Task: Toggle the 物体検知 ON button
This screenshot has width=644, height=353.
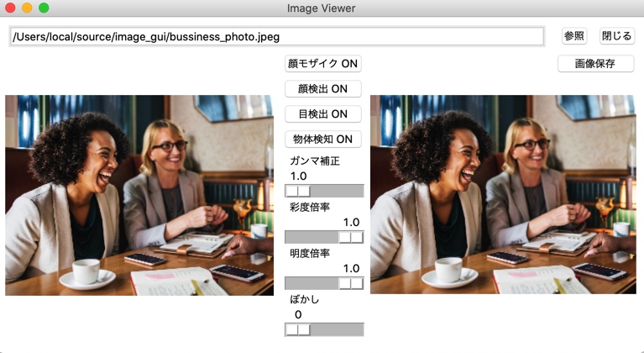Action: coord(322,140)
